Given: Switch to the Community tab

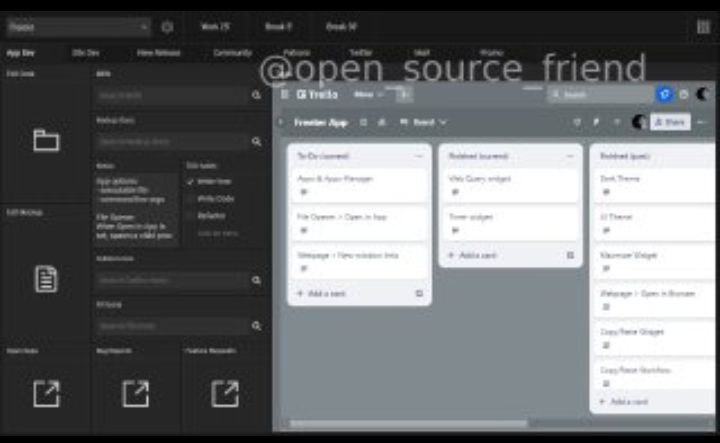Looking at the screenshot, I should coord(232,53).
